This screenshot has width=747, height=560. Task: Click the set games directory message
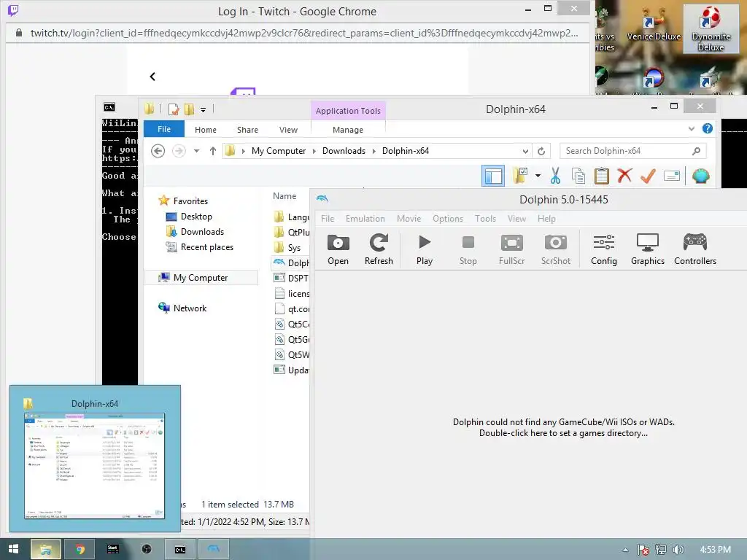pyautogui.click(x=564, y=427)
